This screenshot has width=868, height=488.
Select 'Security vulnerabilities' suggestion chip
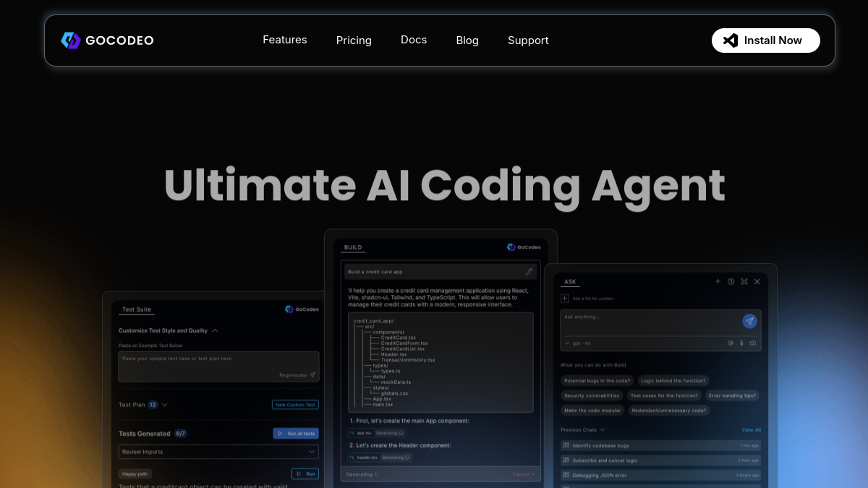592,395
